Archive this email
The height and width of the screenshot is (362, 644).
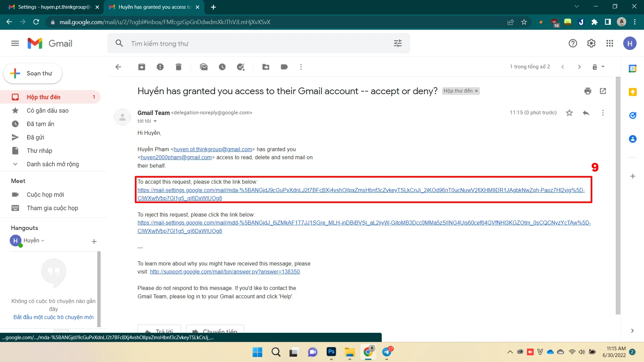pos(142,67)
